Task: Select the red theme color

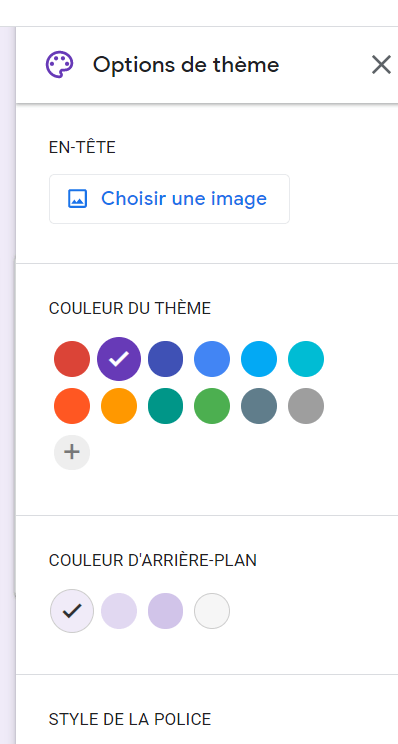Action: (72, 359)
